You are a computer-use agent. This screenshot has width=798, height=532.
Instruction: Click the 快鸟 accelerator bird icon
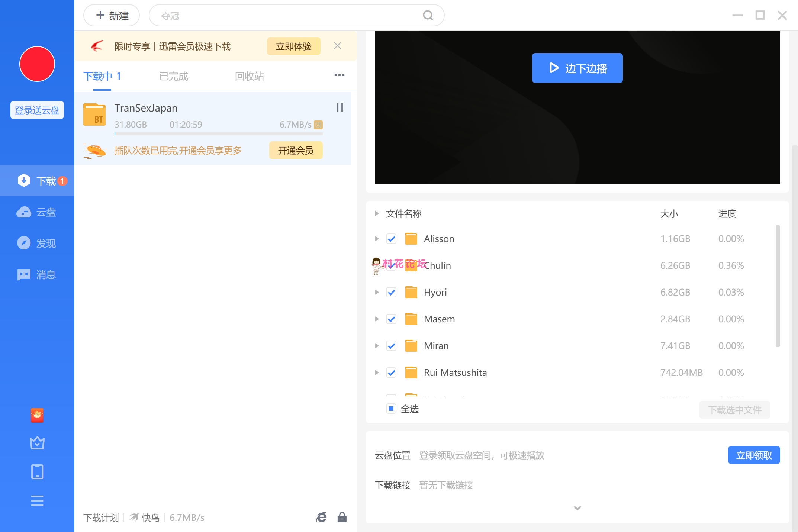(134, 517)
